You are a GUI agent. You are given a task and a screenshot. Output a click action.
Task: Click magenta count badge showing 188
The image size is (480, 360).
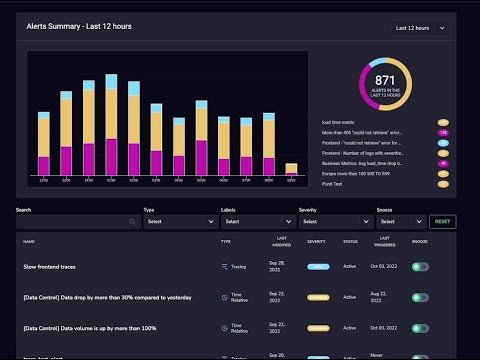coord(443,133)
